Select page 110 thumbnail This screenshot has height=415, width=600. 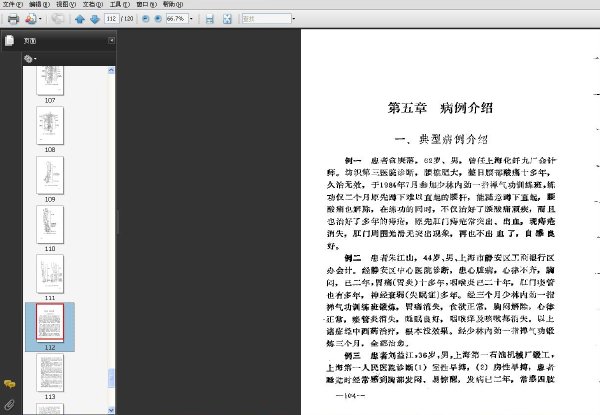(50, 225)
